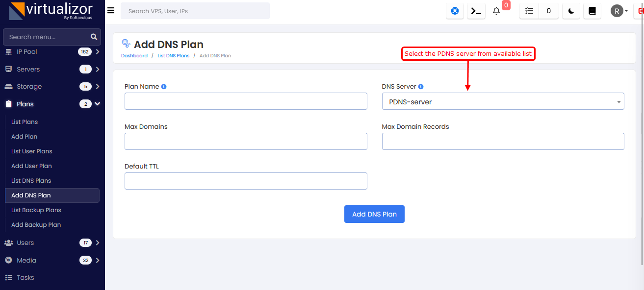
Task: Go to Dashboard breadcrumb link
Action: (x=134, y=56)
